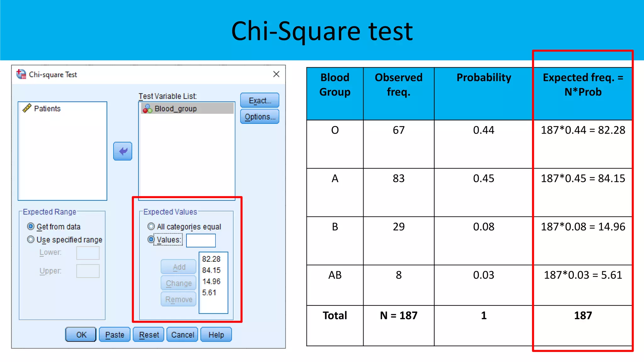Screen dimensions: 644x362
Task: Click the nominal icon beside Blood_group
Action: (x=147, y=109)
